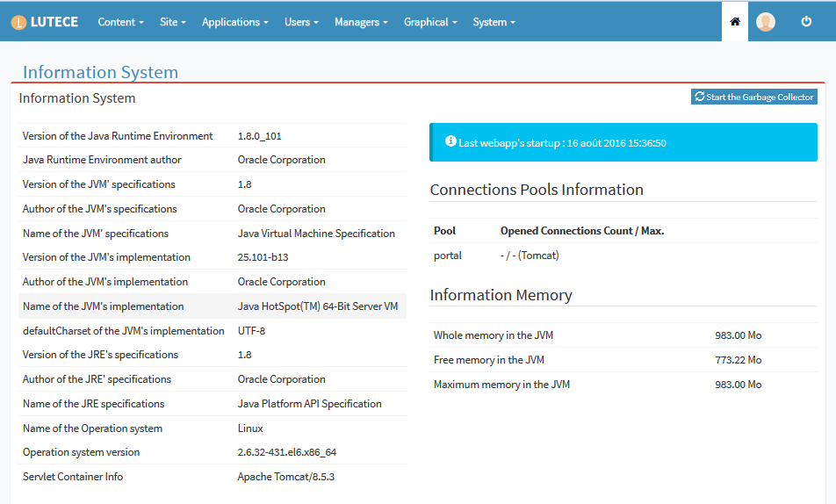Viewport: 836px width, 504px height.
Task: Expand the Content dropdown menu
Action: pos(120,22)
